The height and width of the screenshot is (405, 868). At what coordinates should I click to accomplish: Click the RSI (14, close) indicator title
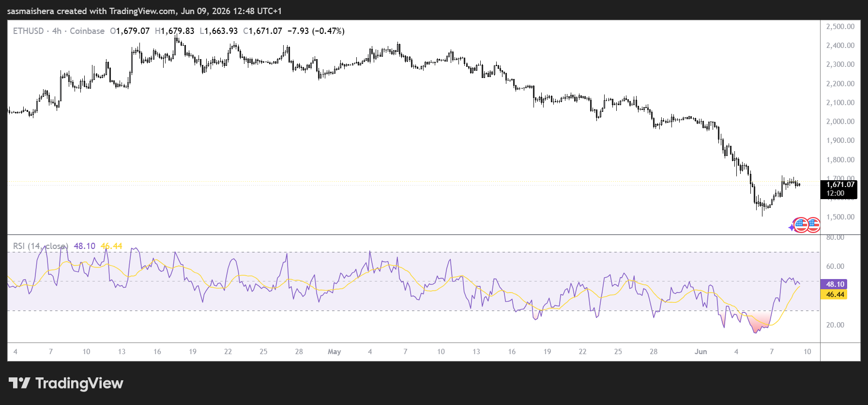click(x=41, y=246)
